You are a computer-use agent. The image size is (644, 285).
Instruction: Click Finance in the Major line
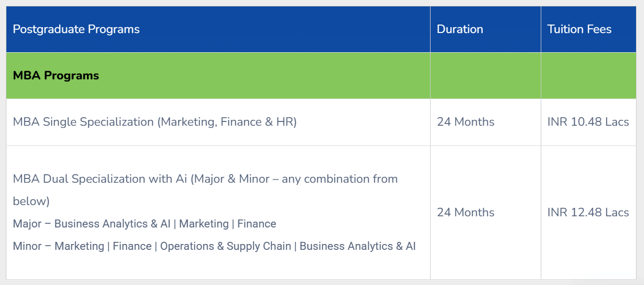(x=257, y=224)
